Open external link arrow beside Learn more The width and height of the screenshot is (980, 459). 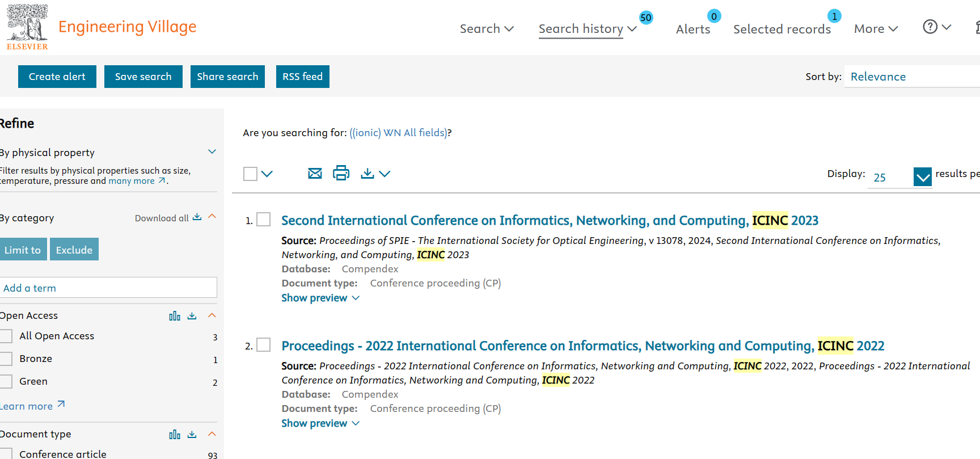click(61, 405)
